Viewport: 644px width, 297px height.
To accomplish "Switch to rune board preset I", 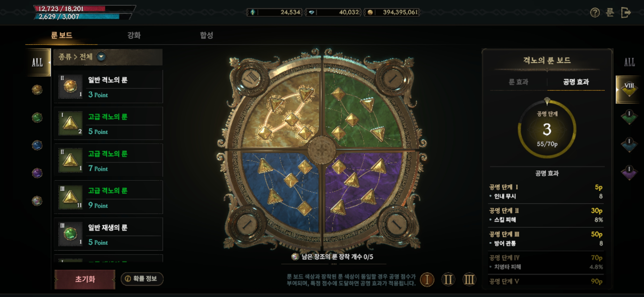I will 427,279.
